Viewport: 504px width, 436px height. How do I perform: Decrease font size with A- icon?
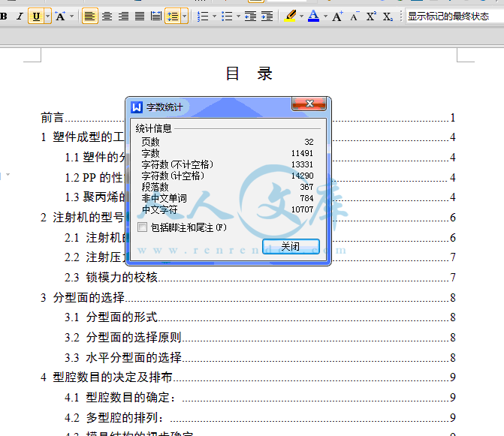click(x=355, y=16)
